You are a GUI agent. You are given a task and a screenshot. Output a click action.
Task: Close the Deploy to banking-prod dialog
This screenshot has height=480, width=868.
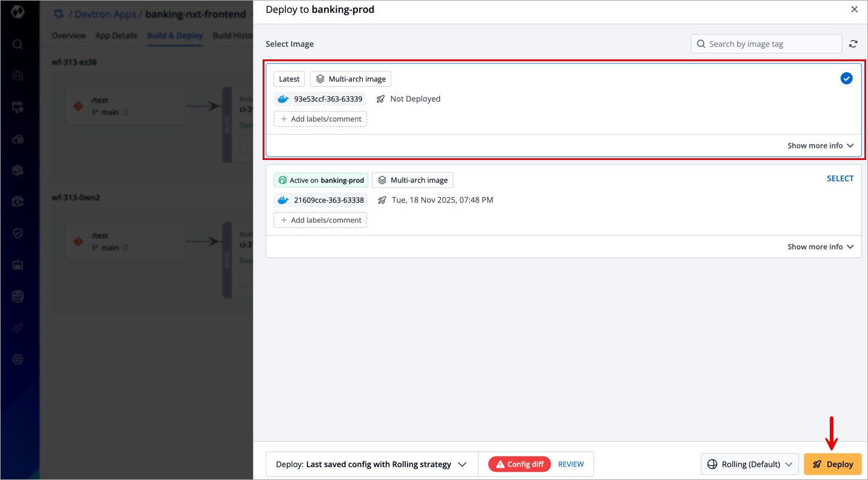coord(854,10)
